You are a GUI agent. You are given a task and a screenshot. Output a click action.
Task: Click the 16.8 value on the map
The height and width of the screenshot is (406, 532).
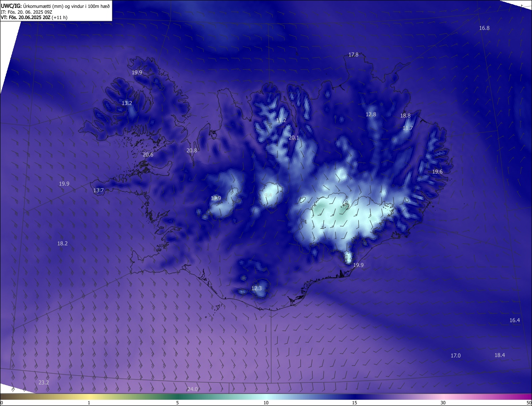484,28
